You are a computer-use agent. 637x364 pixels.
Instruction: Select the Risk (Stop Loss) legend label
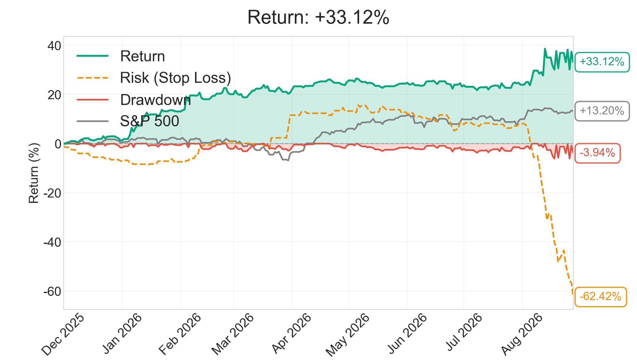(176, 78)
